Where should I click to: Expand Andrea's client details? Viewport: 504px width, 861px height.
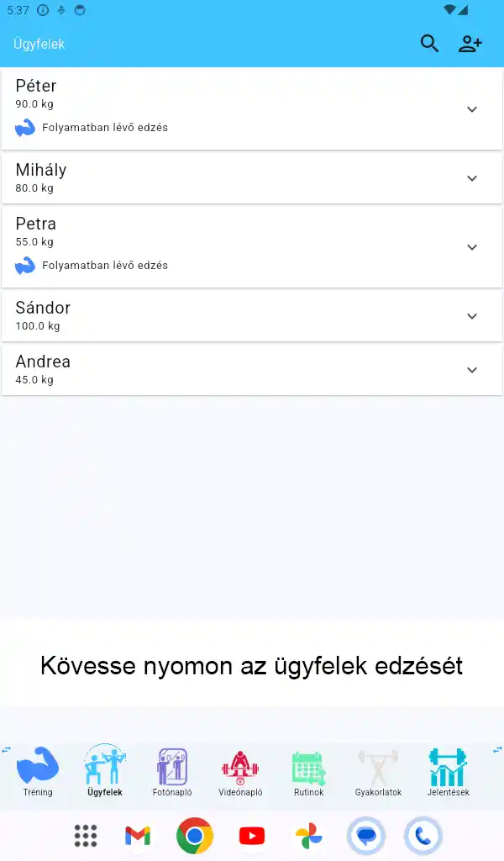472,370
